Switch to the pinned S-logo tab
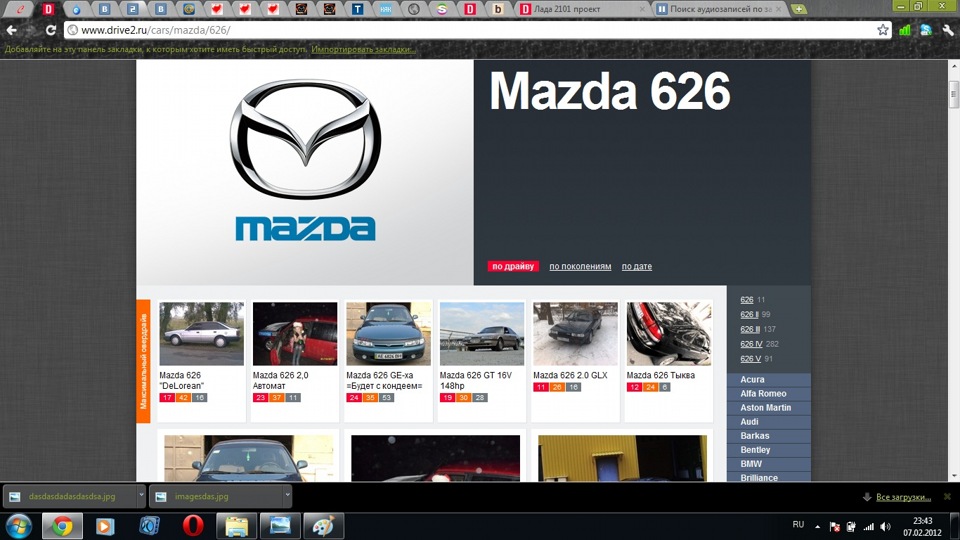Viewport: 960px width, 540px height. [442, 9]
